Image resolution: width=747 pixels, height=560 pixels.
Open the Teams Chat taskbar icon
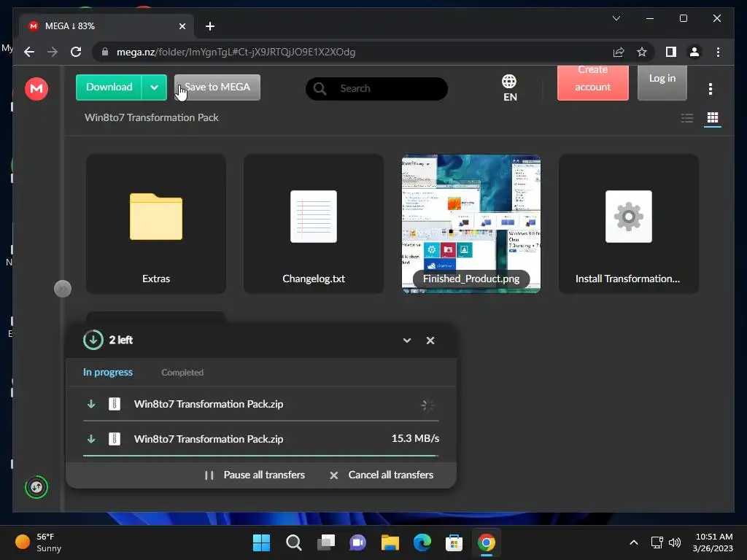pos(357,542)
